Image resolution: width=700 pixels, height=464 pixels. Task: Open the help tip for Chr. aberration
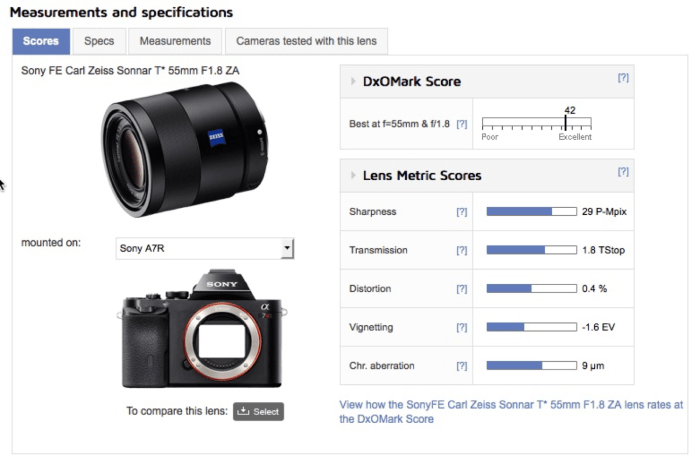pyautogui.click(x=461, y=366)
